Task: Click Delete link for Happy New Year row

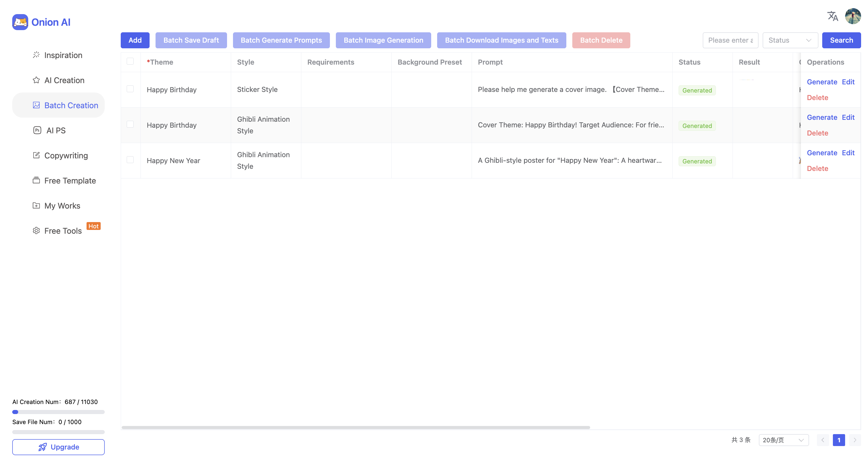Action: [x=817, y=168]
